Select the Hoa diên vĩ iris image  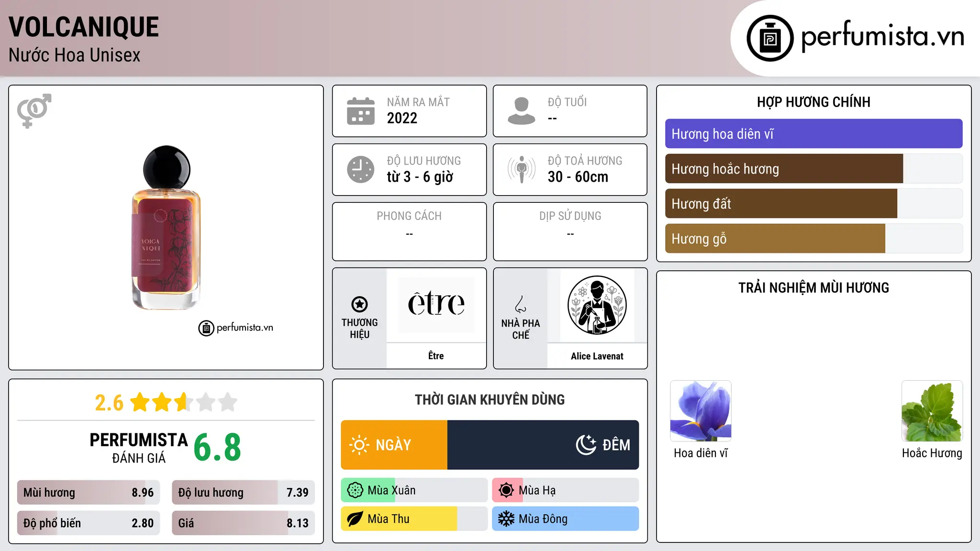[701, 411]
